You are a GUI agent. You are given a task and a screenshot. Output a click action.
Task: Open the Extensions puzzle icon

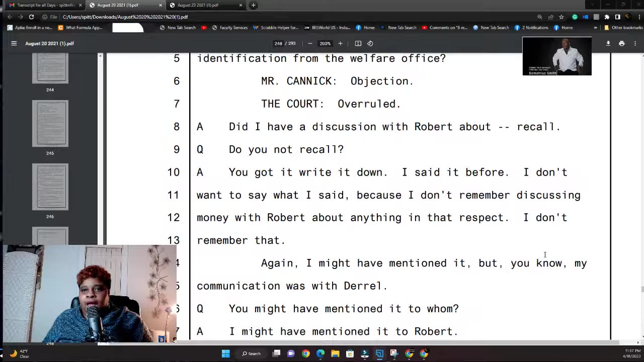(607, 17)
